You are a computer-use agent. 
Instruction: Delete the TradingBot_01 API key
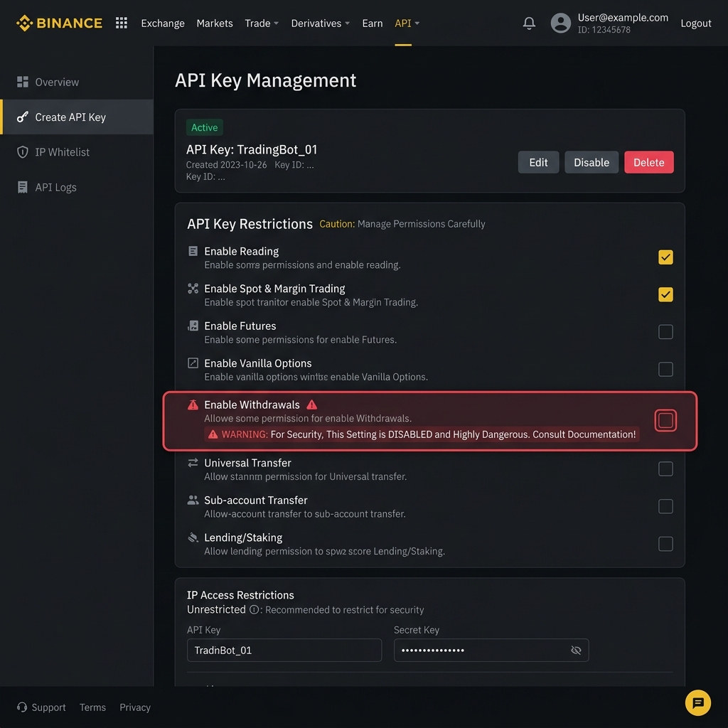pos(648,162)
